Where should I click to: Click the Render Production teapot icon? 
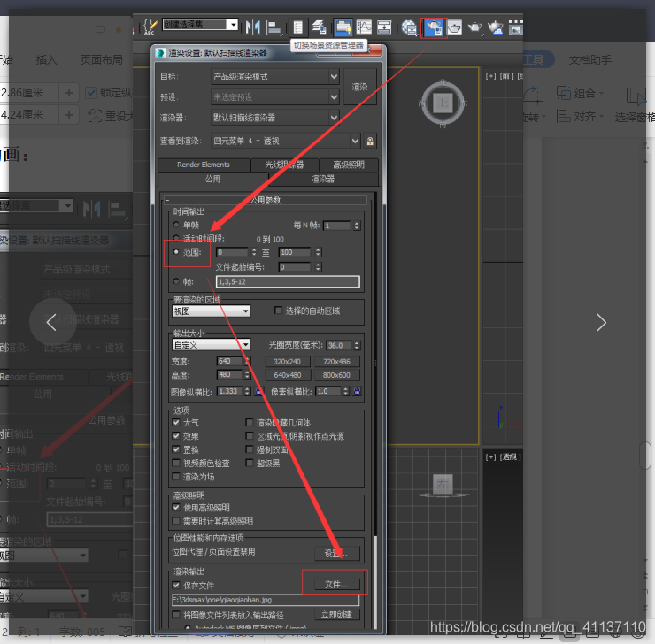(475, 28)
